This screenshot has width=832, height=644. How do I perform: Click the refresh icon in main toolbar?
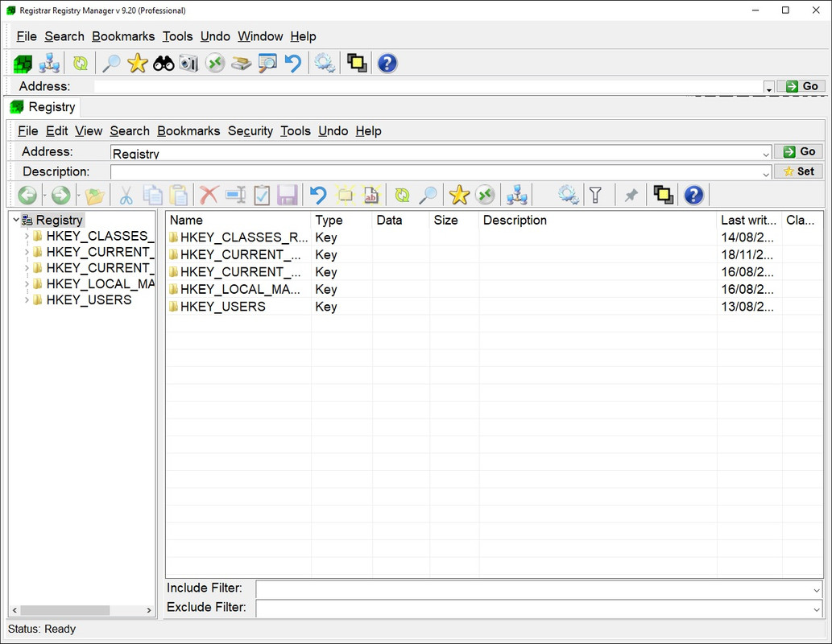coord(80,64)
